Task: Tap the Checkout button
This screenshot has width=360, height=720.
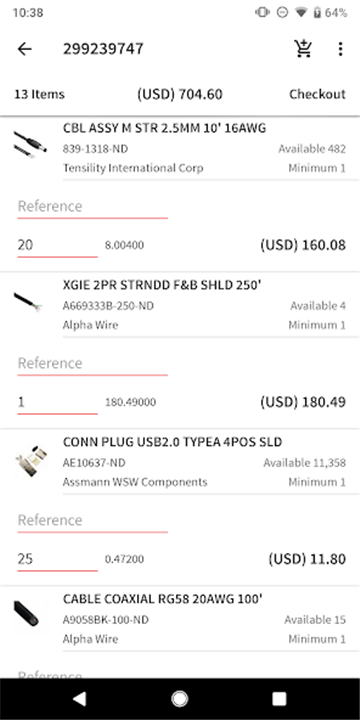Action: 317,94
